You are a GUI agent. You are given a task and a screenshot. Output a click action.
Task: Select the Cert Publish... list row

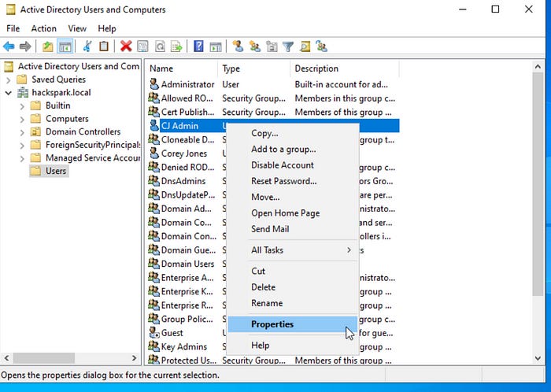(272, 112)
